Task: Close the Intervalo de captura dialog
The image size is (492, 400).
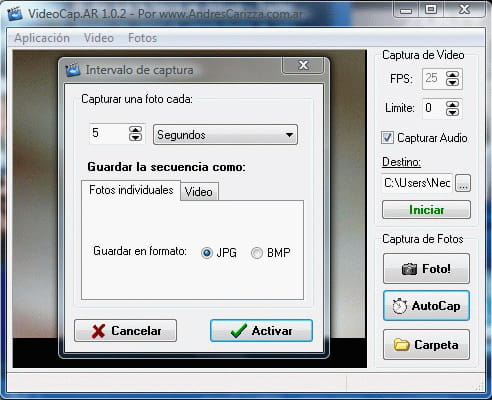Action: [303, 65]
